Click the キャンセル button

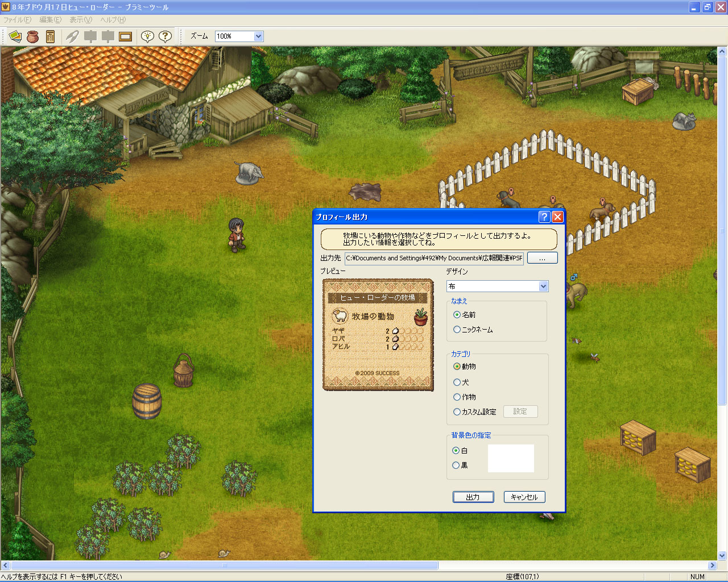point(524,497)
